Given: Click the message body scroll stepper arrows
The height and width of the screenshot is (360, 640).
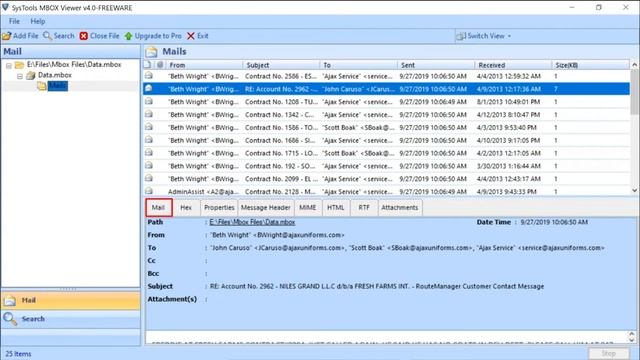Looking at the screenshot, I should coord(632,337).
